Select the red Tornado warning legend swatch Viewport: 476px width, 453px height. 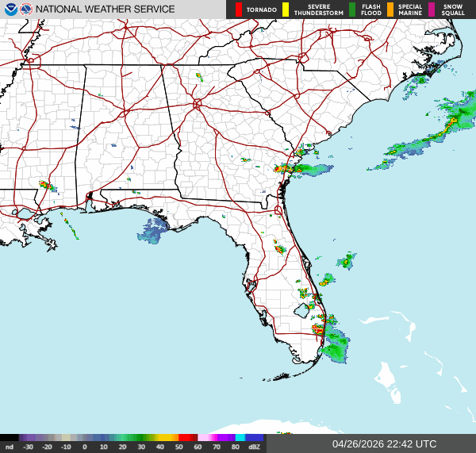click(239, 10)
